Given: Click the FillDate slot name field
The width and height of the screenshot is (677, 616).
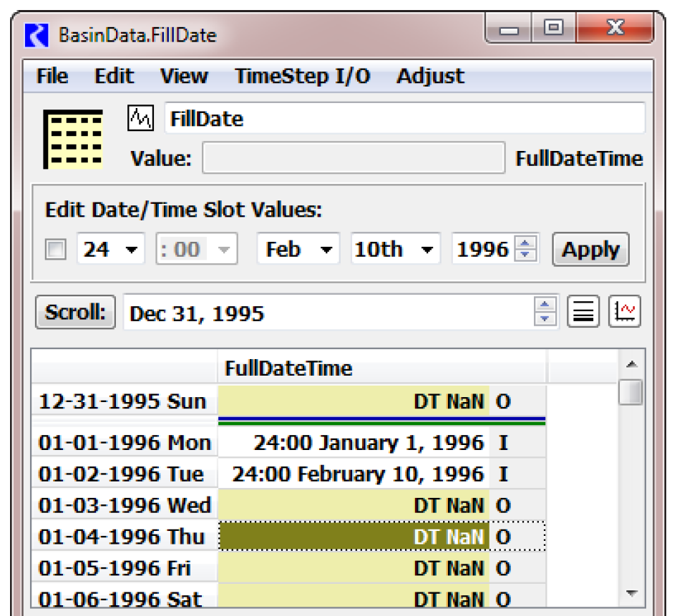Looking at the screenshot, I should click(x=404, y=118).
